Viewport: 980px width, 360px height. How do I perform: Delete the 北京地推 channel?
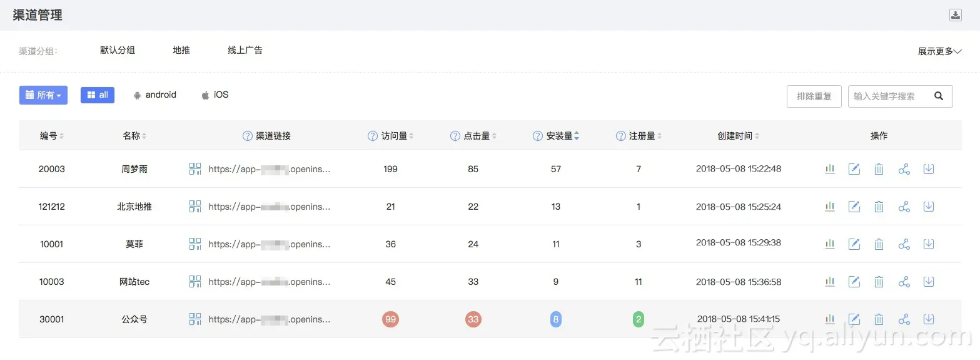pos(879,207)
